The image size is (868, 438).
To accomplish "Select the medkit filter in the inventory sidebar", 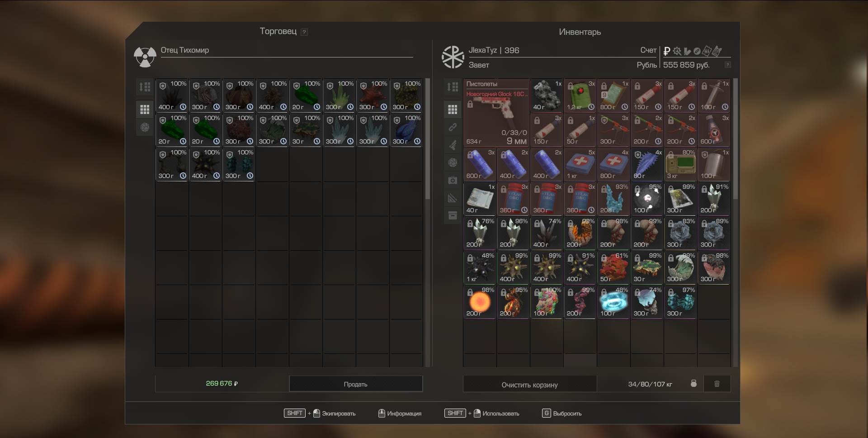I will [453, 180].
